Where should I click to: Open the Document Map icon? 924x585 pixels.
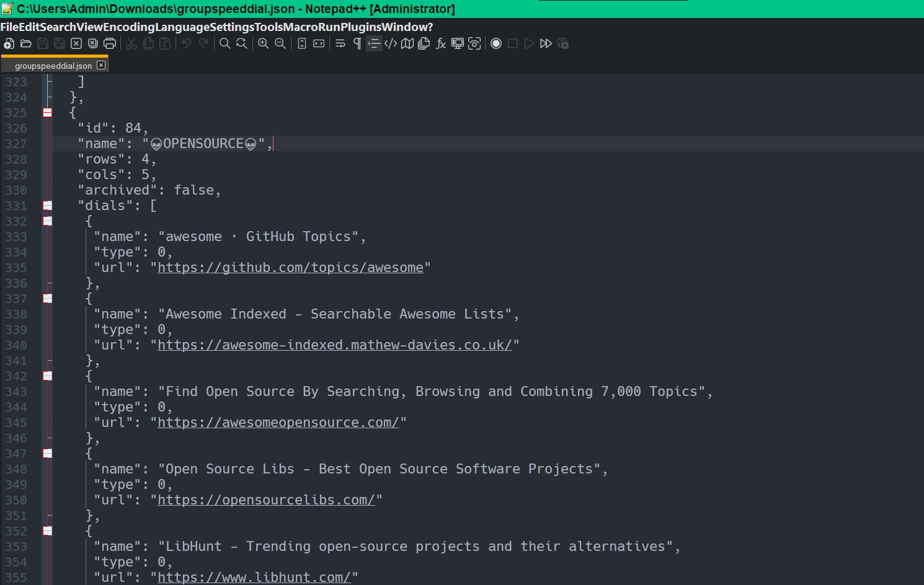(x=407, y=43)
